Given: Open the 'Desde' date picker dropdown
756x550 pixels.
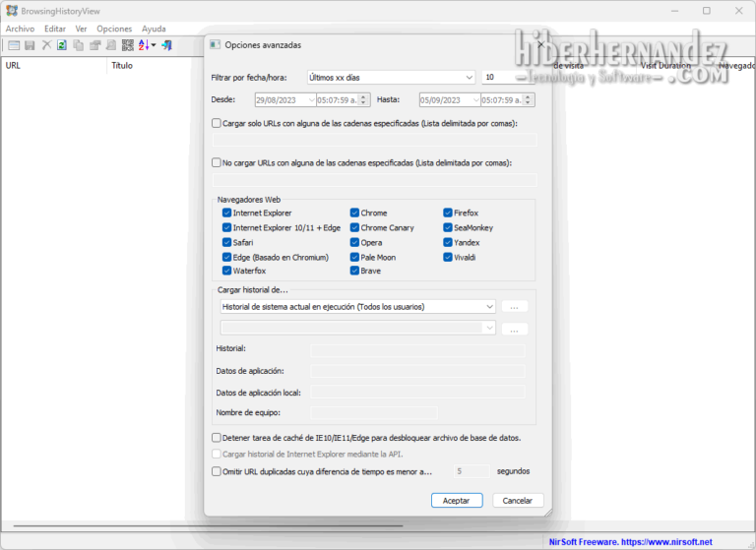Looking at the screenshot, I should click(311, 99).
